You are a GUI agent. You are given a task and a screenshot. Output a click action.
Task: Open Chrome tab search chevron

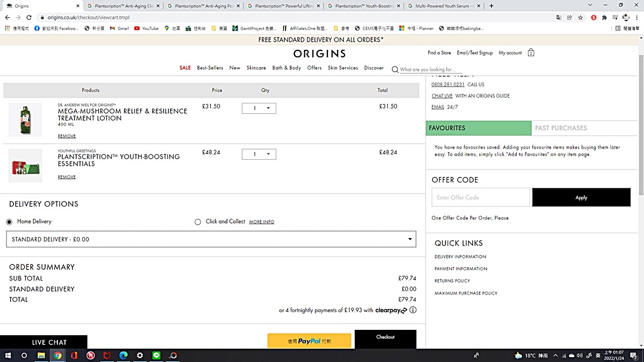tap(590, 5)
